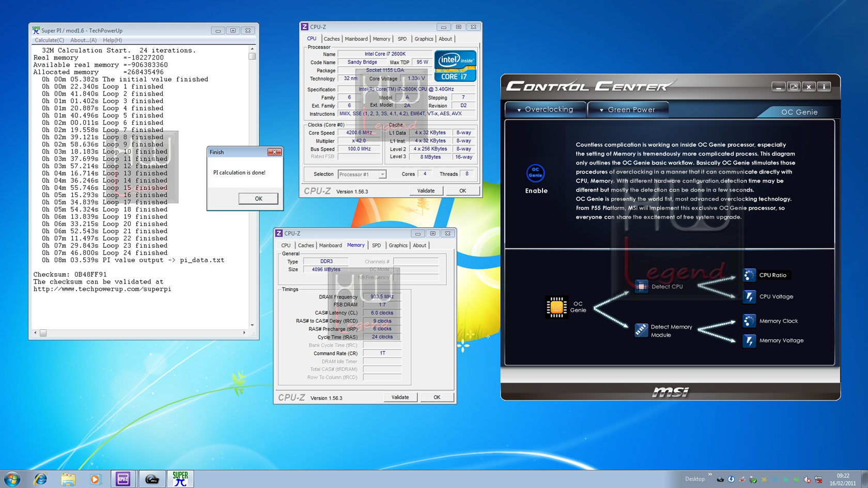This screenshot has width=868, height=488.
Task: Switch Control Center to compact window mode icon
Action: pyautogui.click(x=794, y=87)
